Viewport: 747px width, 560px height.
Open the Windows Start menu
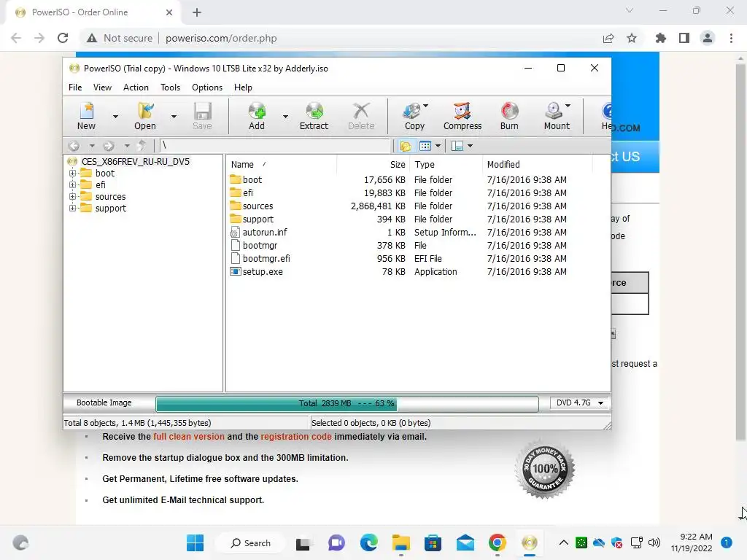195,542
